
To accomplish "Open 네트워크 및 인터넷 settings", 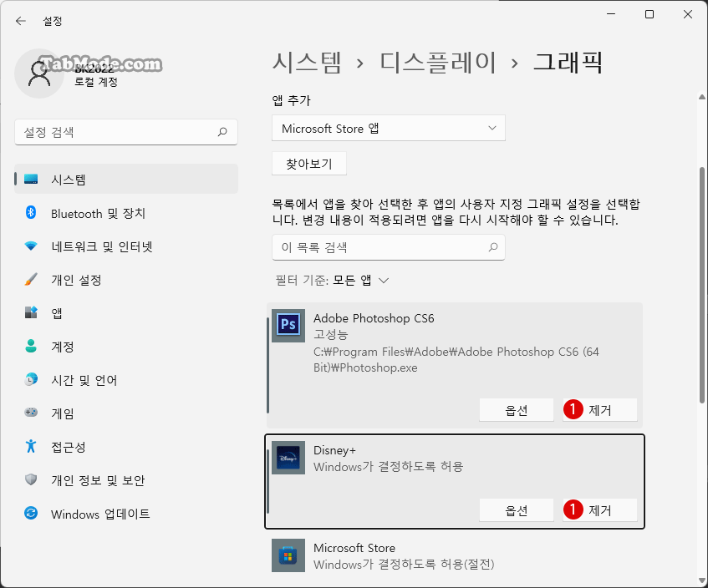I will 126,246.
